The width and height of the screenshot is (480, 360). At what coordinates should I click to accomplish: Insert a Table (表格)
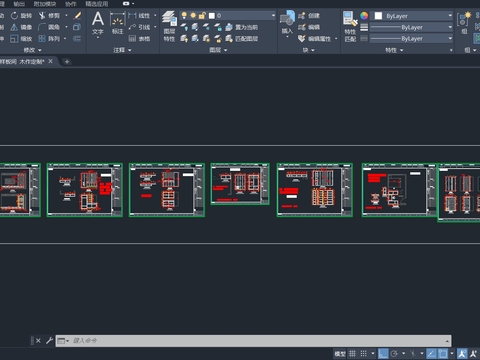(139, 39)
